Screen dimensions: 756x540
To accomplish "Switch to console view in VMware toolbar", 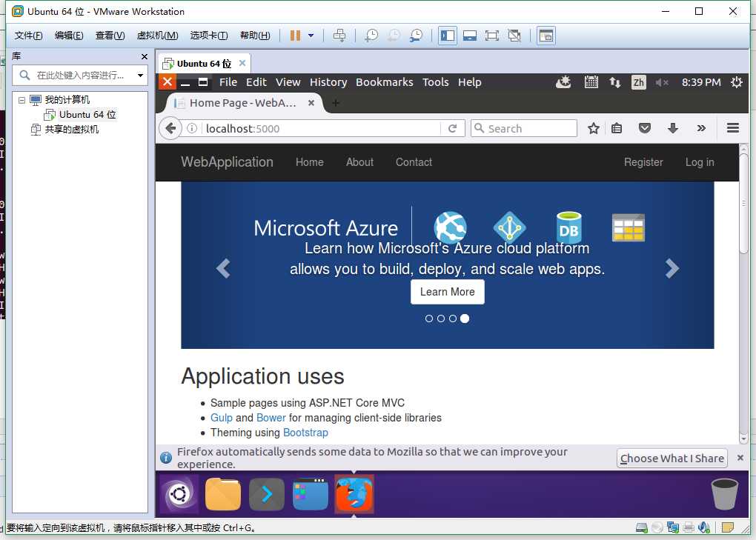I will [x=470, y=35].
